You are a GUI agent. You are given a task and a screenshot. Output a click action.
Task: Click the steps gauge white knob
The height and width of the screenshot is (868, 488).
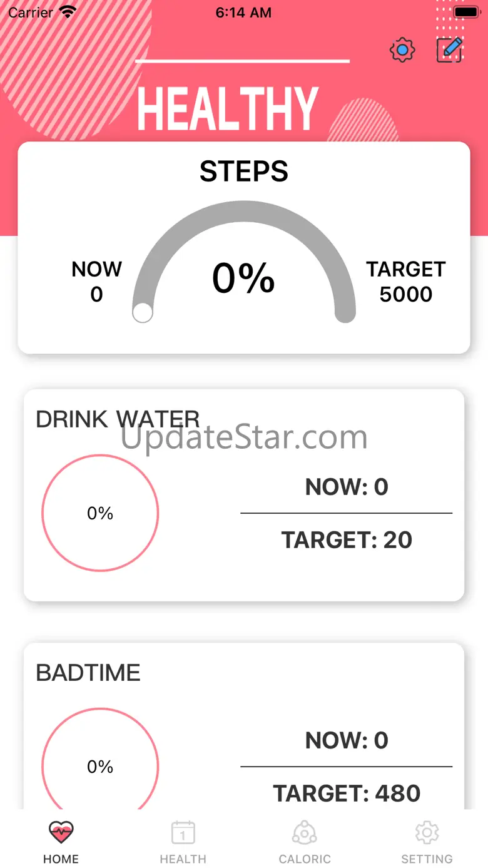coord(143,313)
